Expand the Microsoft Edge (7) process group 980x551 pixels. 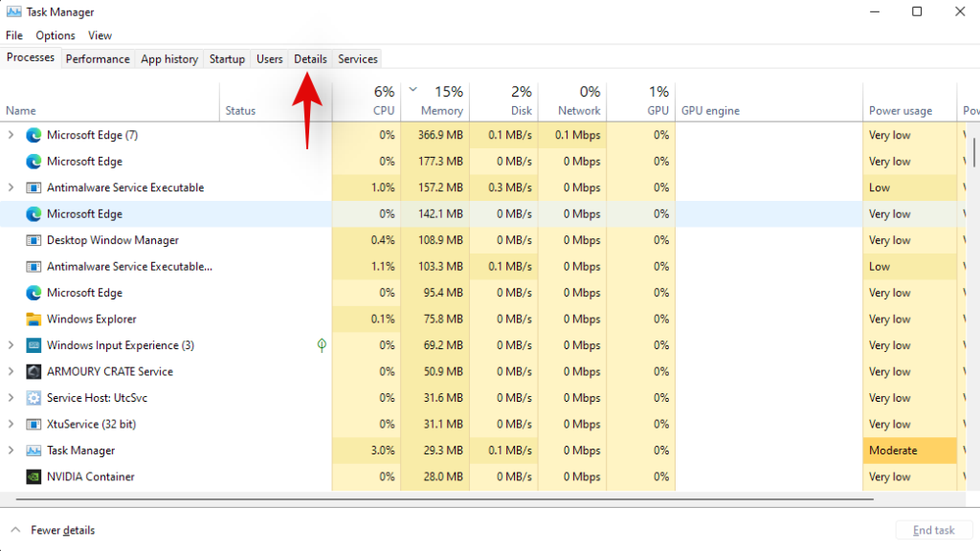(11, 136)
